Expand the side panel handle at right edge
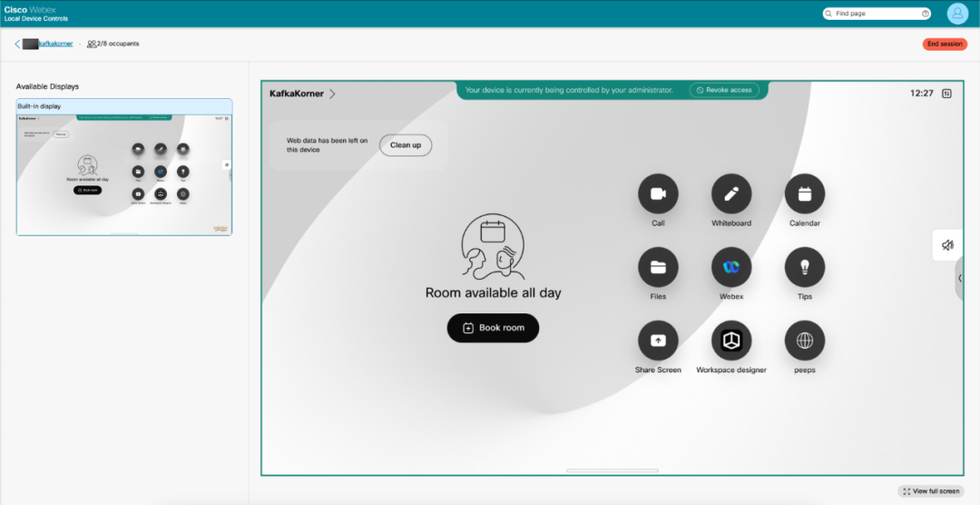This screenshot has height=505, width=980. (959, 278)
